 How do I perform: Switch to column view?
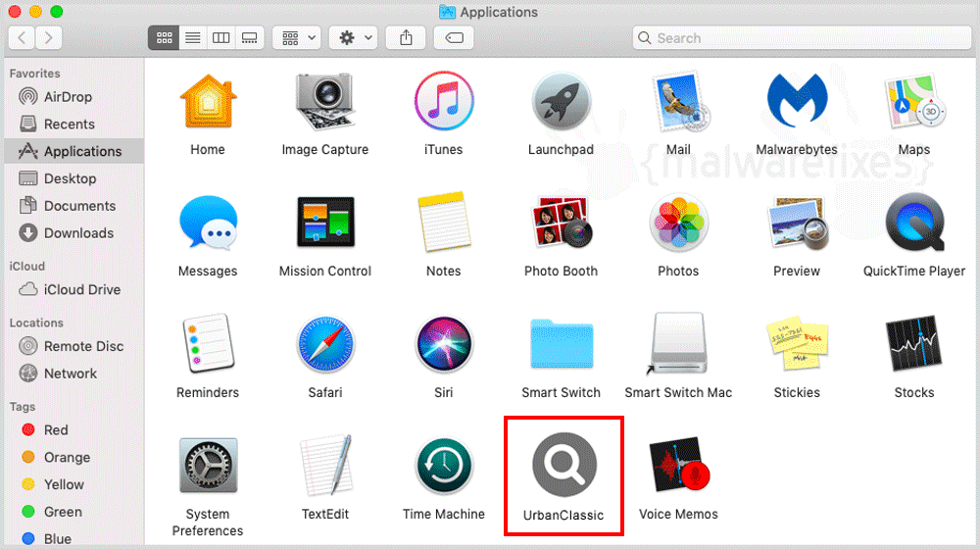pyautogui.click(x=221, y=38)
